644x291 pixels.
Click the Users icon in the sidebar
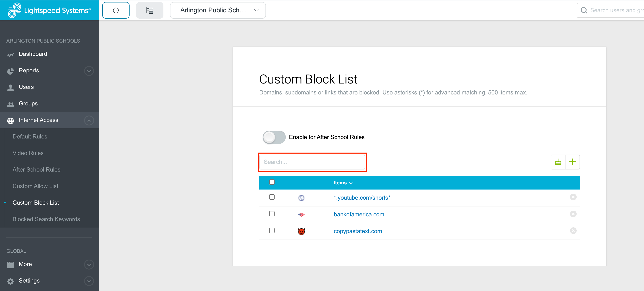11,87
